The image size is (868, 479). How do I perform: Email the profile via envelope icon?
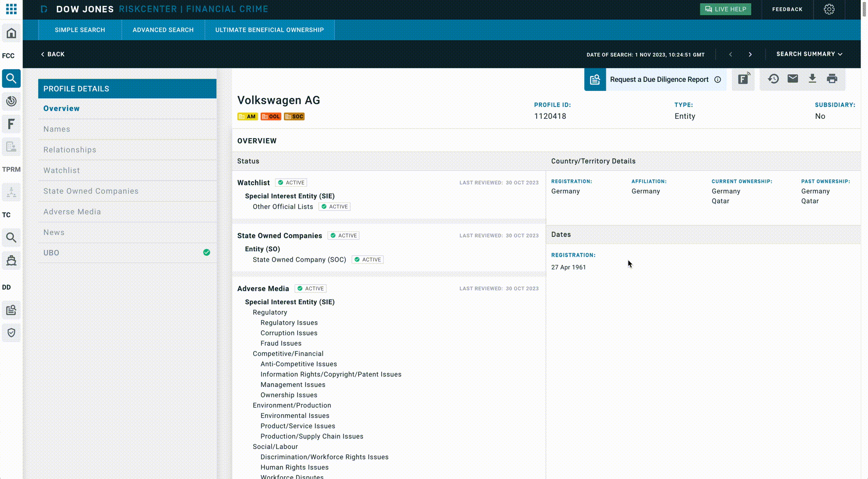(x=793, y=79)
